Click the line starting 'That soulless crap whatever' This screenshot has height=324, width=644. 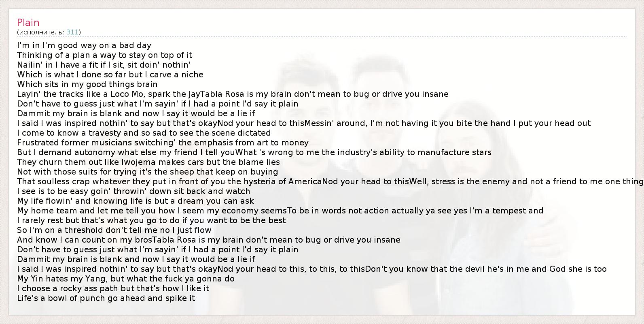coord(324,181)
